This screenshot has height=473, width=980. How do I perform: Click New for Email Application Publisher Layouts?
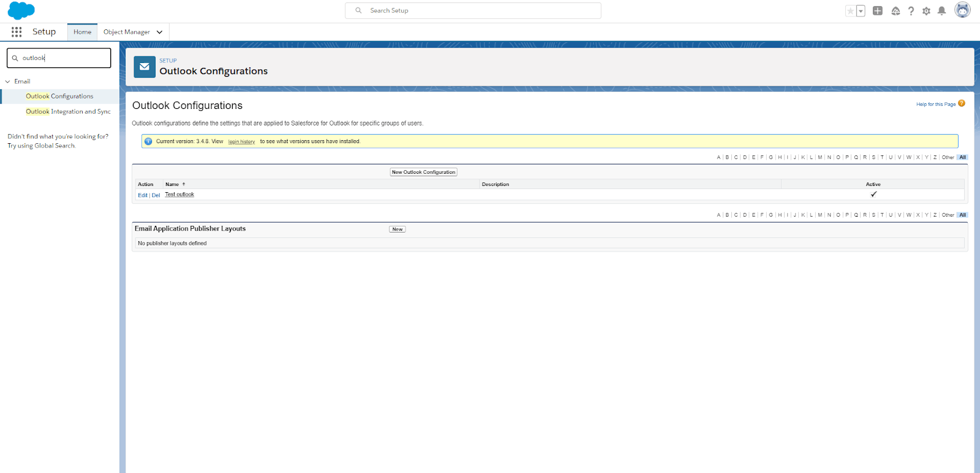398,229
